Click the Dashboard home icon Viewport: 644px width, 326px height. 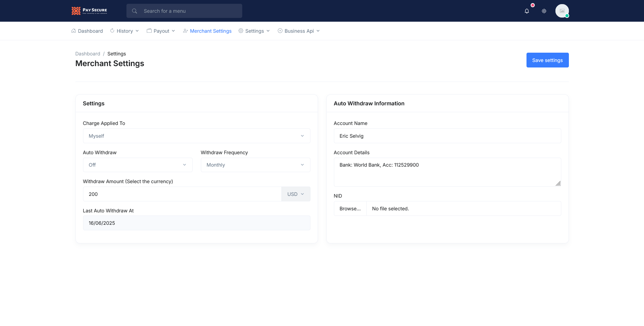tap(73, 31)
